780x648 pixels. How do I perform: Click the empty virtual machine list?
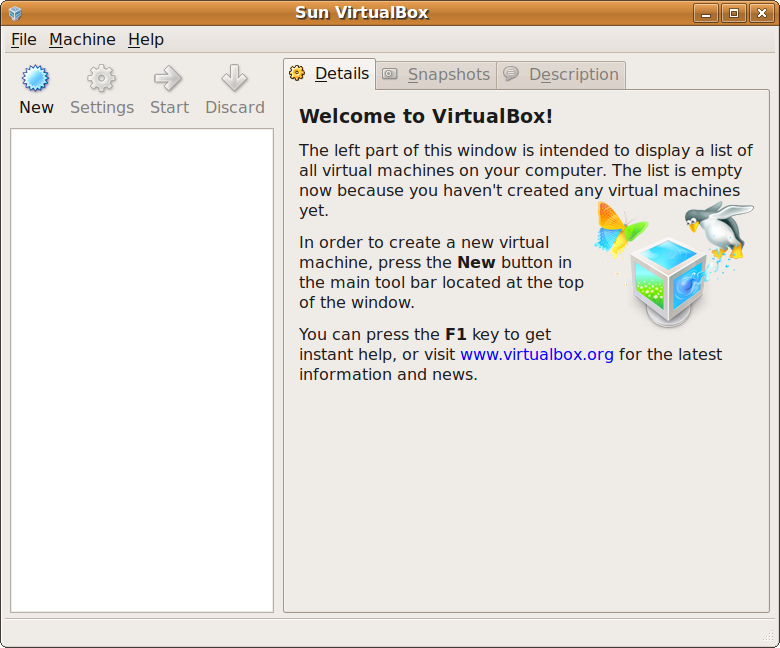[142, 370]
